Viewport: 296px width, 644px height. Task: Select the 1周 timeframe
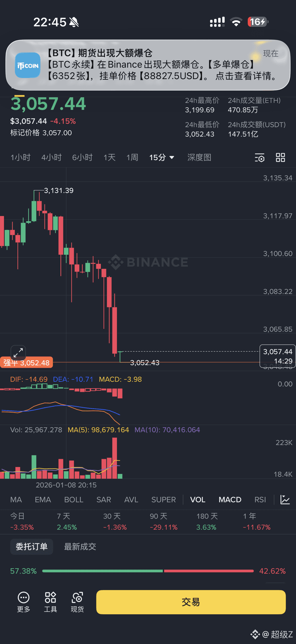click(x=132, y=157)
